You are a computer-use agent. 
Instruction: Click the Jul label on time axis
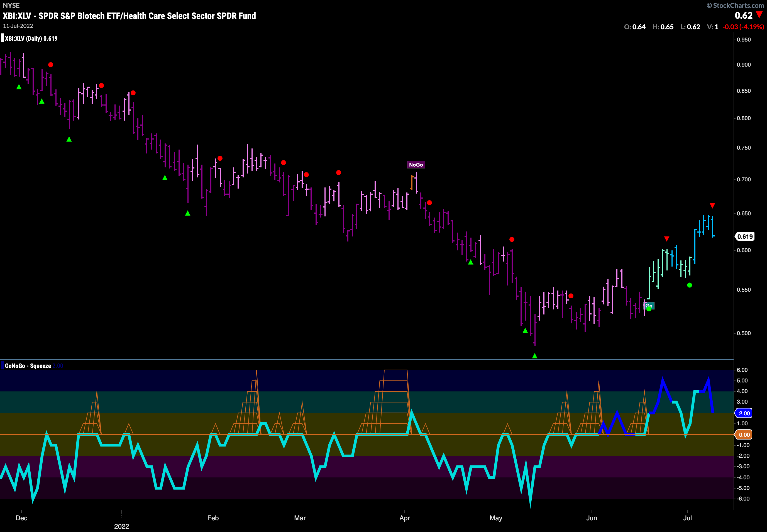pos(687,518)
